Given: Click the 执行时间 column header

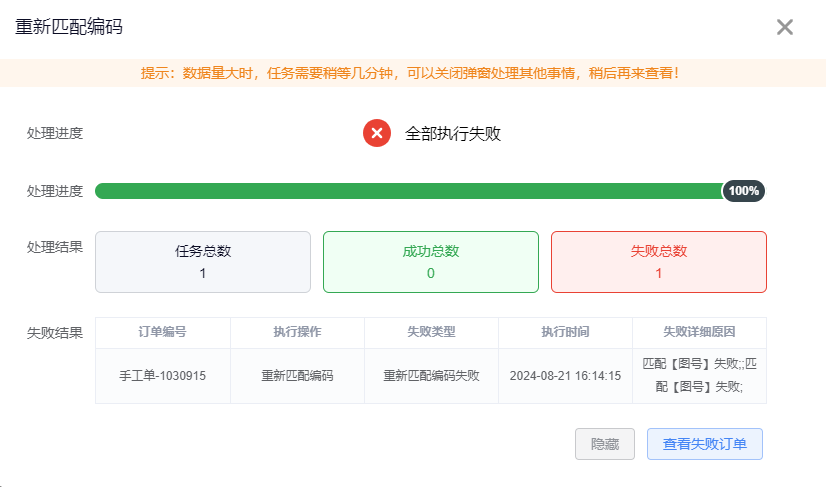Looking at the screenshot, I should pyautogui.click(x=565, y=332).
